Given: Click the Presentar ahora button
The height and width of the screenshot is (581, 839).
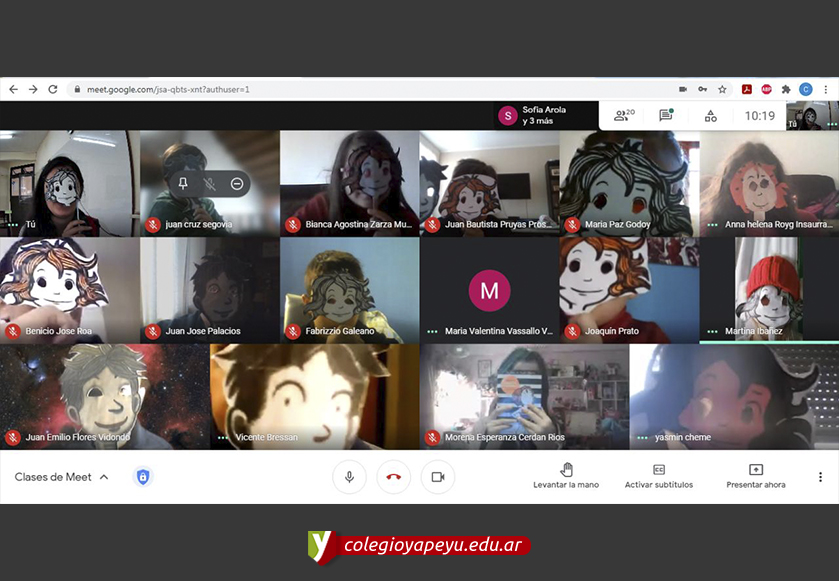Looking at the screenshot, I should pyautogui.click(x=755, y=476).
